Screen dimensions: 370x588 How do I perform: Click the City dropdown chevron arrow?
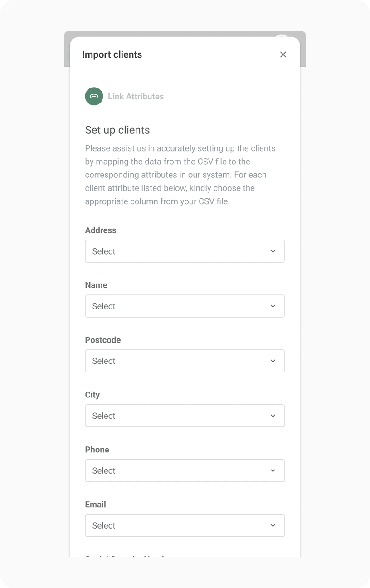pos(273,416)
